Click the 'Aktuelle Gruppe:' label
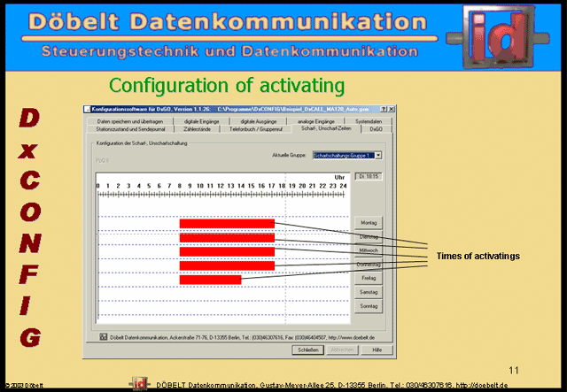 pyautogui.click(x=289, y=156)
